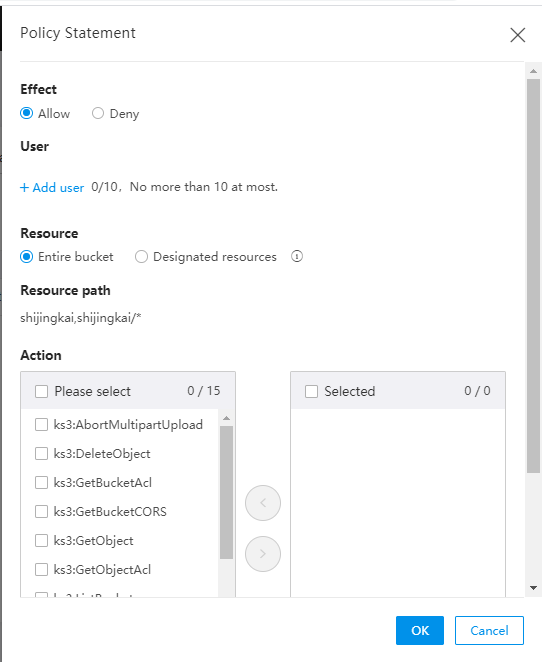Click the info icon beside Designated resources
This screenshot has width=542, height=662.
click(297, 256)
